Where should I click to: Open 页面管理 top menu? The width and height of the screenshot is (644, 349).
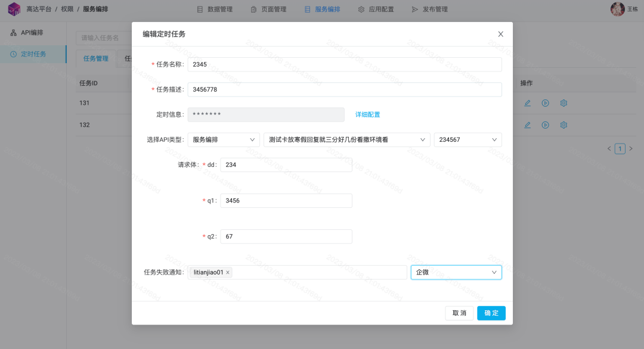click(x=268, y=9)
